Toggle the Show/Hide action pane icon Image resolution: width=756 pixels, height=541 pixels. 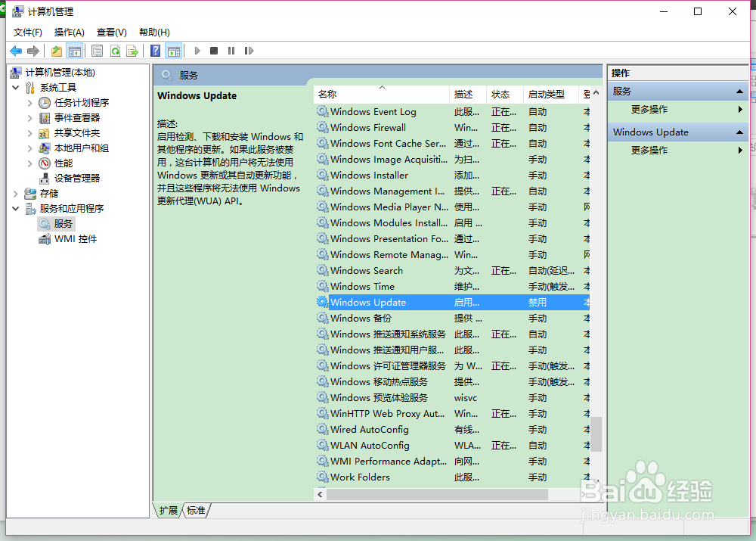(x=174, y=51)
